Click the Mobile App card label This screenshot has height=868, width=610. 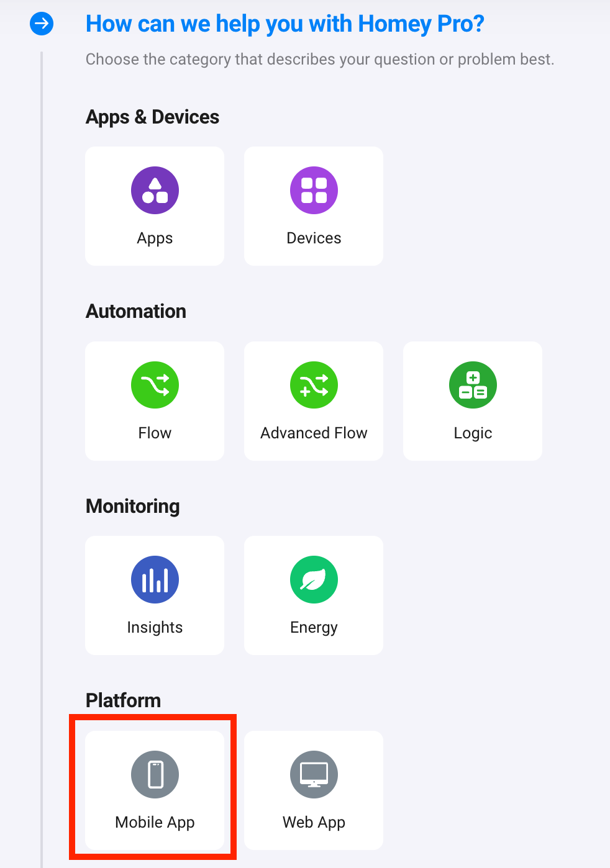point(155,823)
